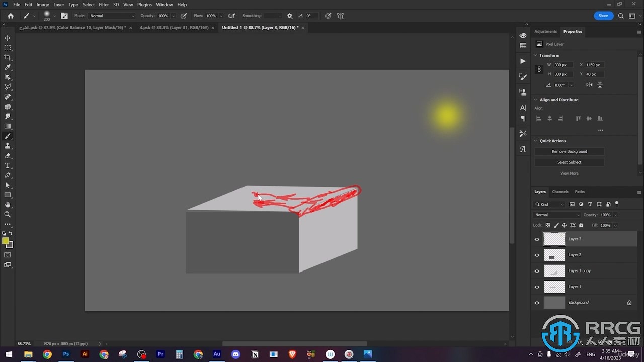Select the Hand tool

click(8, 205)
